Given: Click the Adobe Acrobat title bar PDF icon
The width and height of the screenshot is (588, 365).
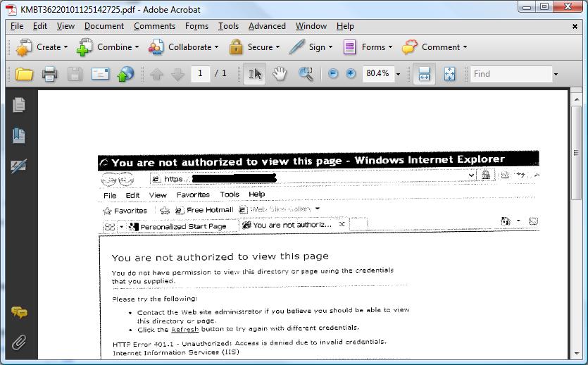Looking at the screenshot, I should coord(12,10).
